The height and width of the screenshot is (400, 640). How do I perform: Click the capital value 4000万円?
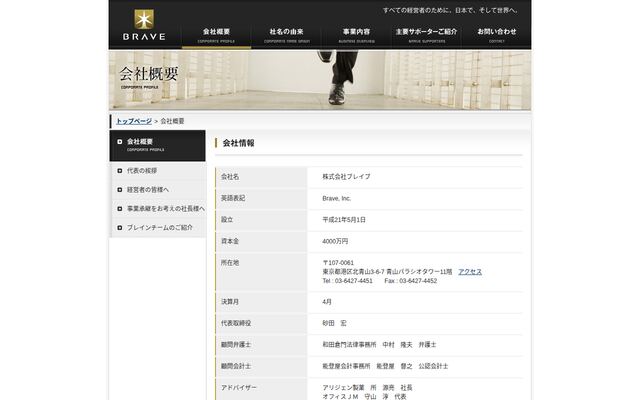(335, 242)
